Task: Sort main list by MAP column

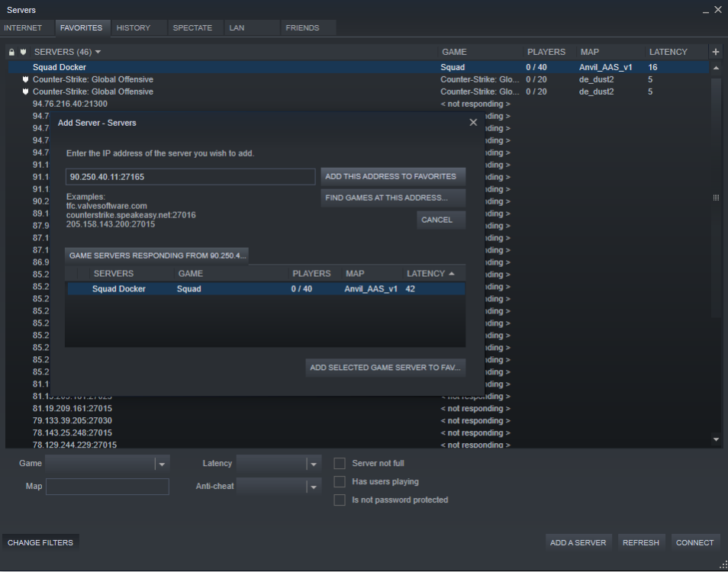Action: (610, 52)
